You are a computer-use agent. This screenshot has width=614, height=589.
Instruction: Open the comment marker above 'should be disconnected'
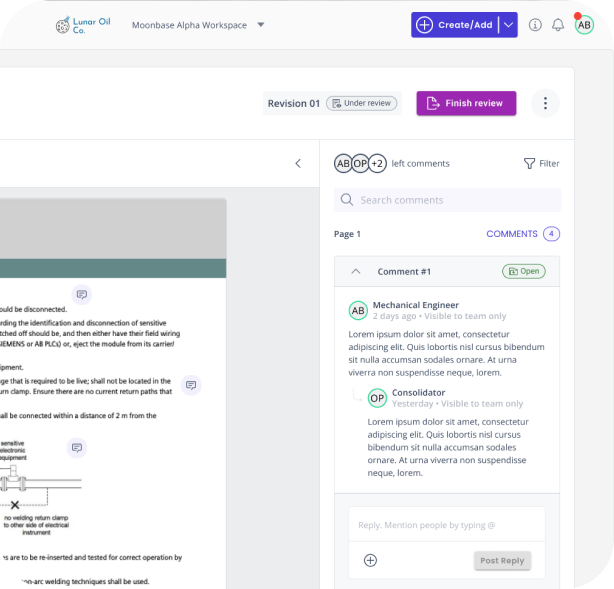(81, 294)
